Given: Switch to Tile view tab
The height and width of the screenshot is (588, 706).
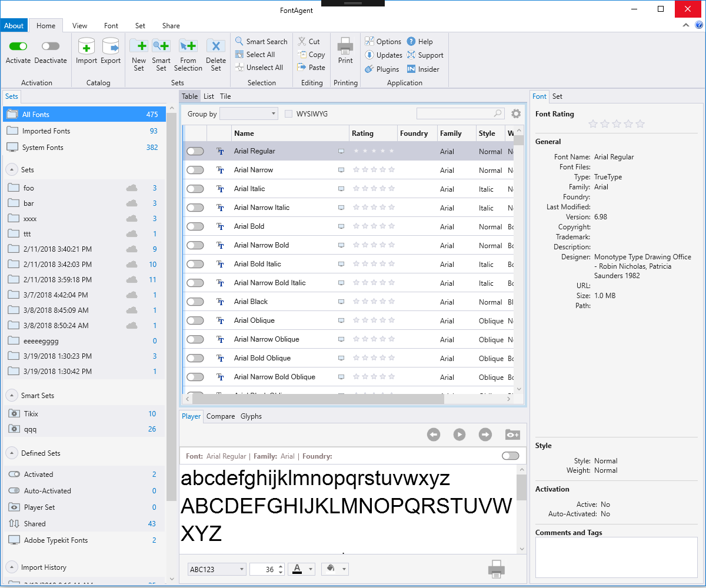Looking at the screenshot, I should (225, 96).
